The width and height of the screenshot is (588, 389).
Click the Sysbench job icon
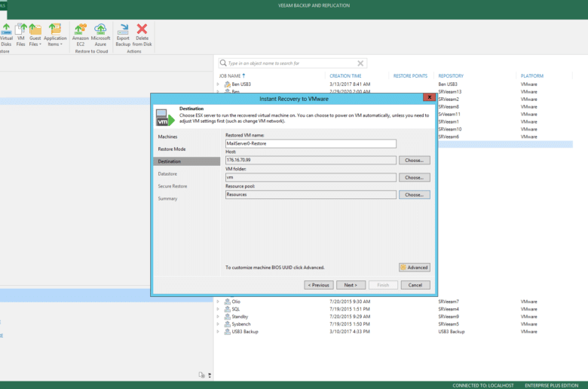click(x=227, y=324)
